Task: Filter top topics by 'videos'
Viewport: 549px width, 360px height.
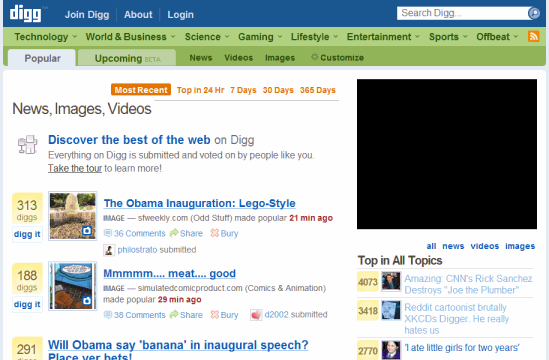Action: tap(485, 246)
